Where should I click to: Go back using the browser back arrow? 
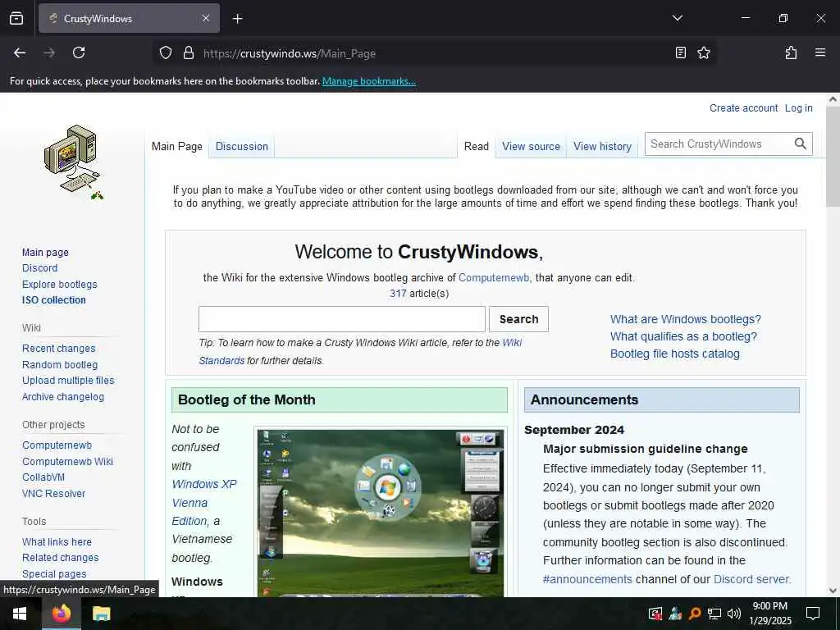20,52
